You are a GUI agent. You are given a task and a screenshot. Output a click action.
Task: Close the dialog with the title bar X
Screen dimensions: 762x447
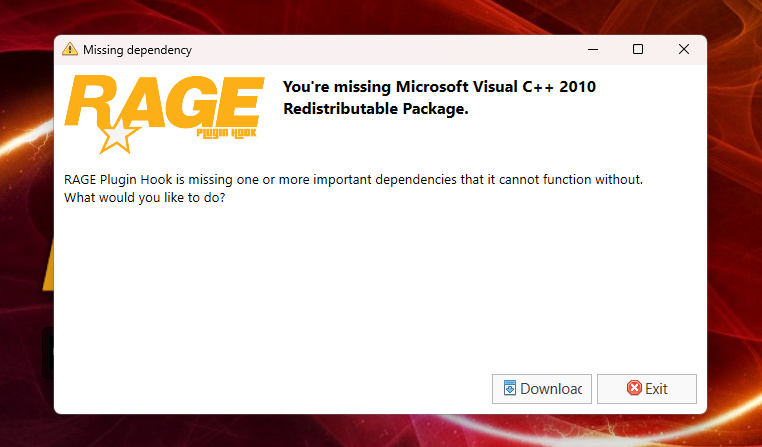pyautogui.click(x=684, y=49)
